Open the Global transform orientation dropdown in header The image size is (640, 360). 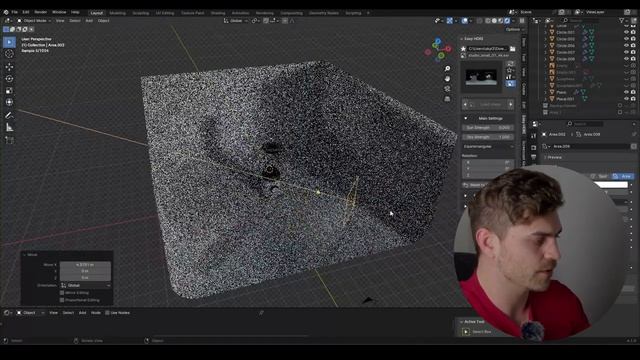tap(236, 20)
